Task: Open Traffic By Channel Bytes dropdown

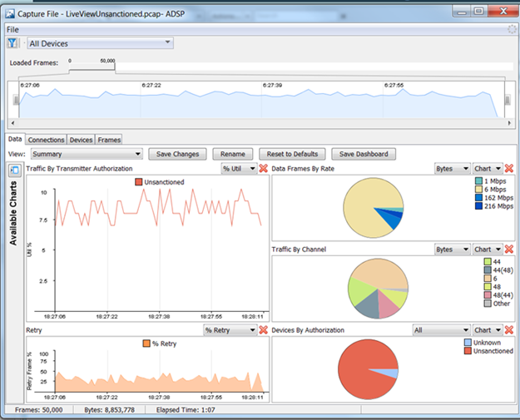Action: click(453, 250)
